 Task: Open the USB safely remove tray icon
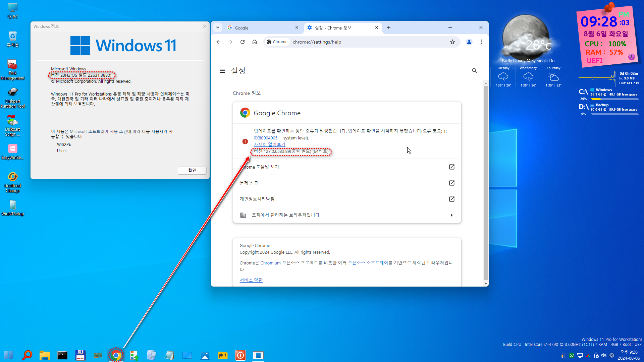[x=596, y=355]
